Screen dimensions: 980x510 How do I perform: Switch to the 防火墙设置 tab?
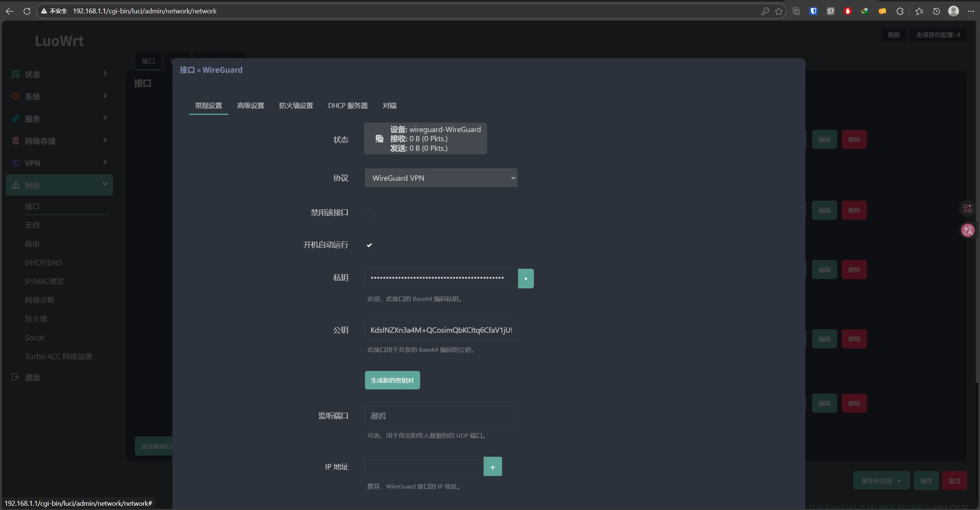click(296, 106)
